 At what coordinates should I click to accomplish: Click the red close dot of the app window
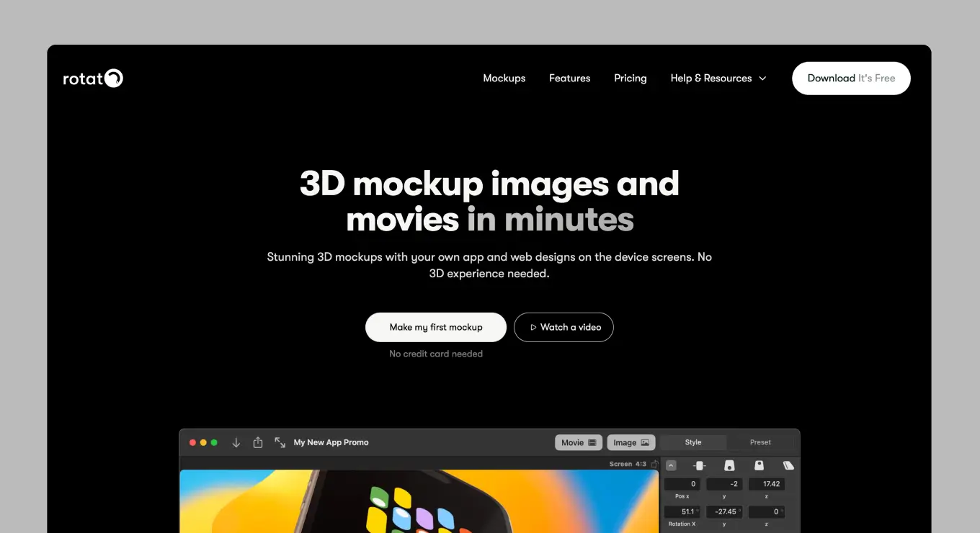pos(192,443)
